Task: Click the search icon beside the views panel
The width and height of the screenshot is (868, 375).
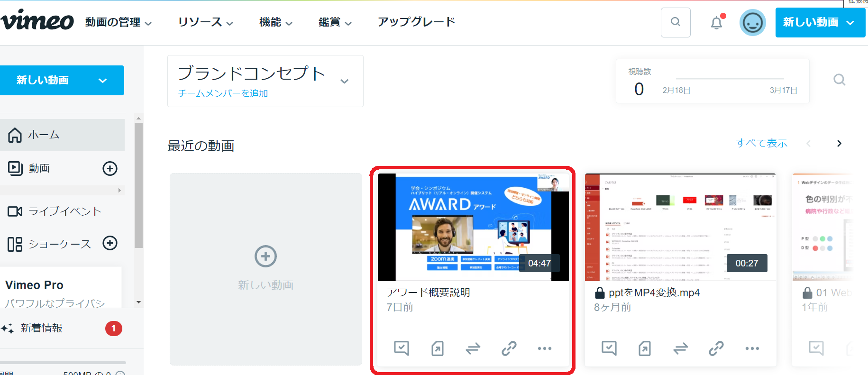Action: coord(839,80)
